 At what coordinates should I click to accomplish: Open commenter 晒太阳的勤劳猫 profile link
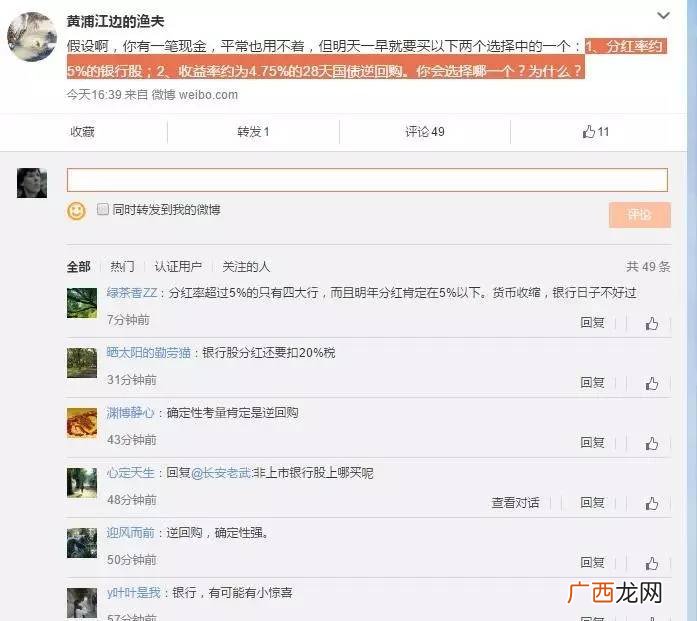(x=148, y=353)
